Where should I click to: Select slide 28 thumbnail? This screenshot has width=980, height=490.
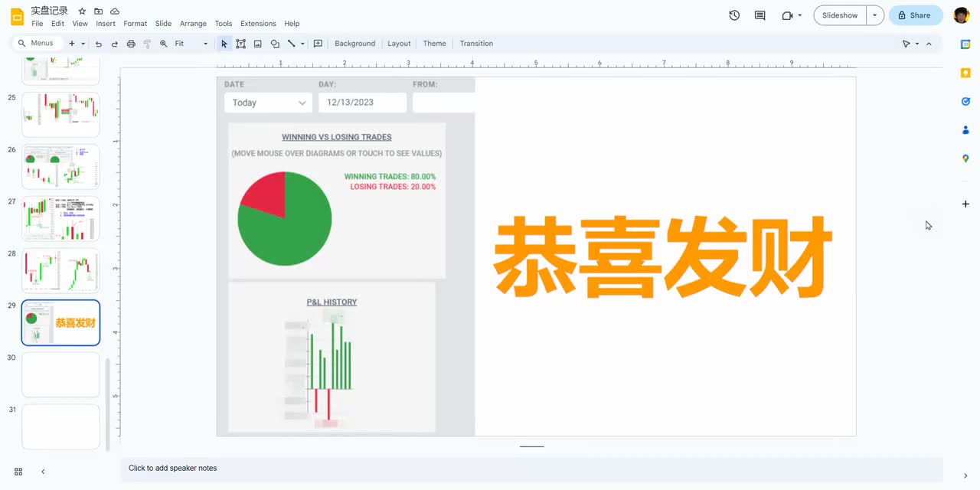pyautogui.click(x=60, y=271)
